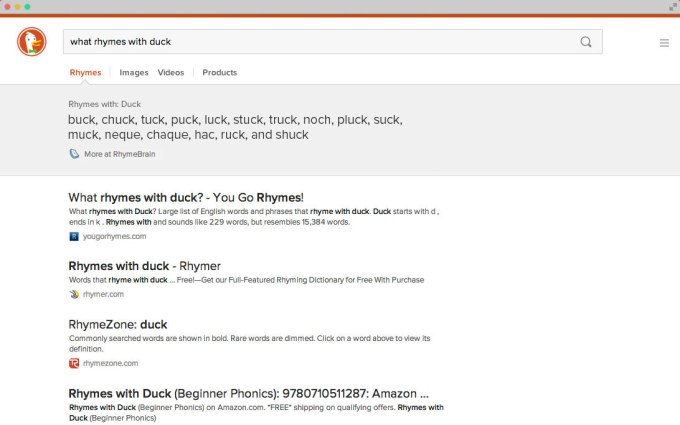Select the Rhymes tab

point(85,73)
